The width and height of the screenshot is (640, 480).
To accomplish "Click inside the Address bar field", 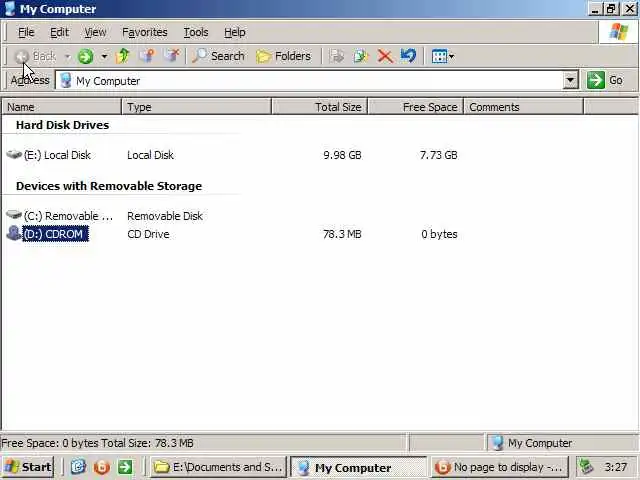I will 310,80.
